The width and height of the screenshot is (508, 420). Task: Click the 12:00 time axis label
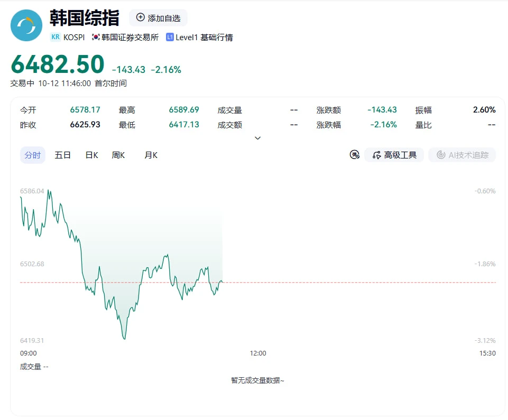point(258,353)
